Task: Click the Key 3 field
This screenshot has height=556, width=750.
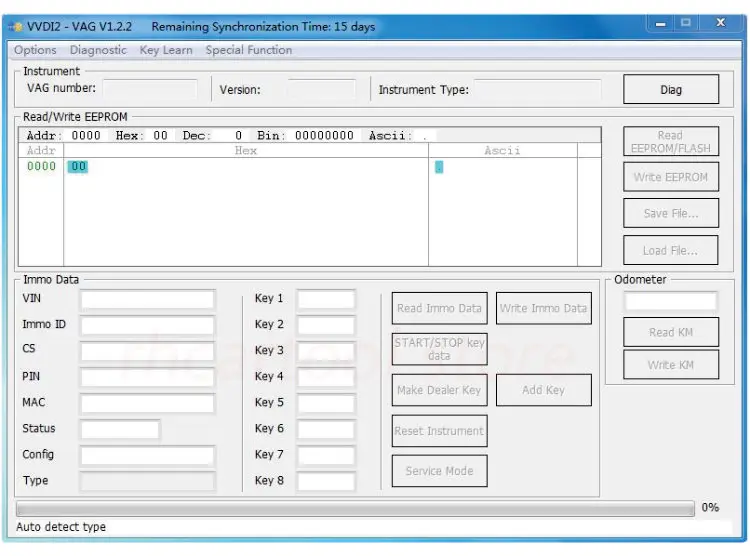Action: (326, 351)
